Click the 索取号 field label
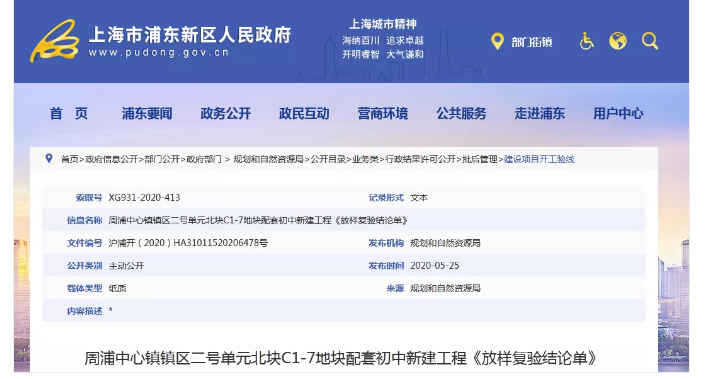This screenshot has width=720, height=379. (x=89, y=198)
